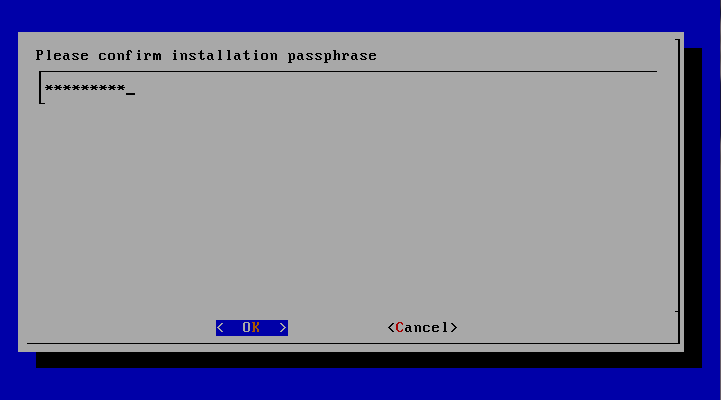This screenshot has width=721, height=400.
Task: Click the word "confirm" in the prompt
Action: 130,56
